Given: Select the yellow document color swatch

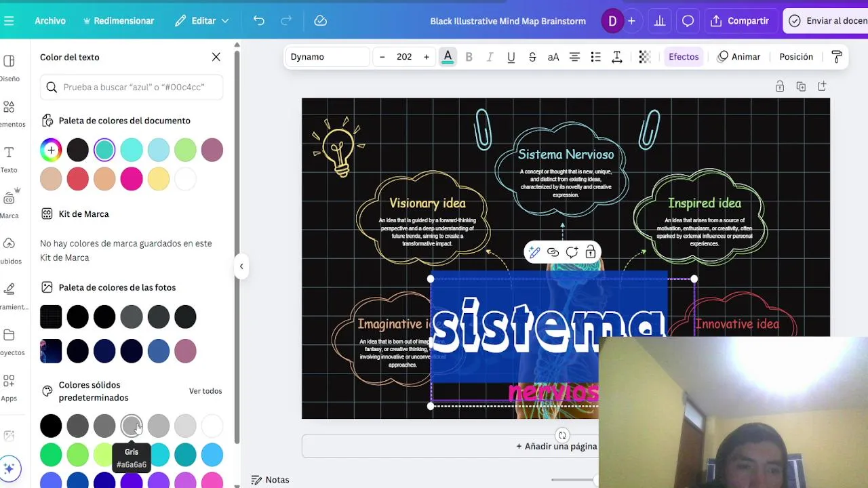Looking at the screenshot, I should pos(158,179).
